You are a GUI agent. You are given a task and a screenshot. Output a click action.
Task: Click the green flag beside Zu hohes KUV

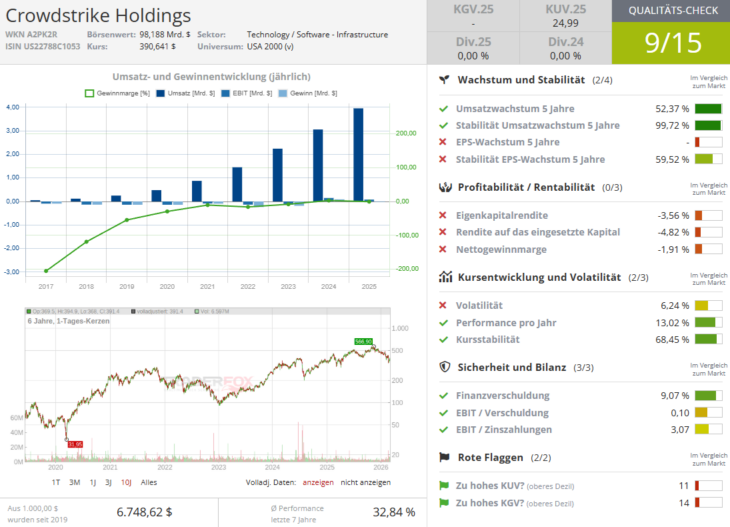tap(443, 485)
